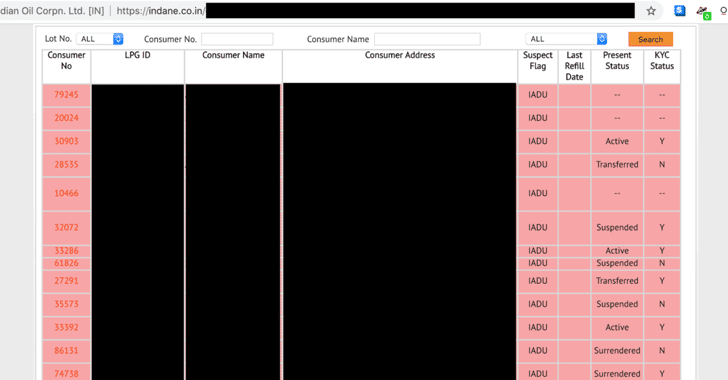Select Transferred status in row 27291
This screenshot has height=380, width=728.
[617, 281]
